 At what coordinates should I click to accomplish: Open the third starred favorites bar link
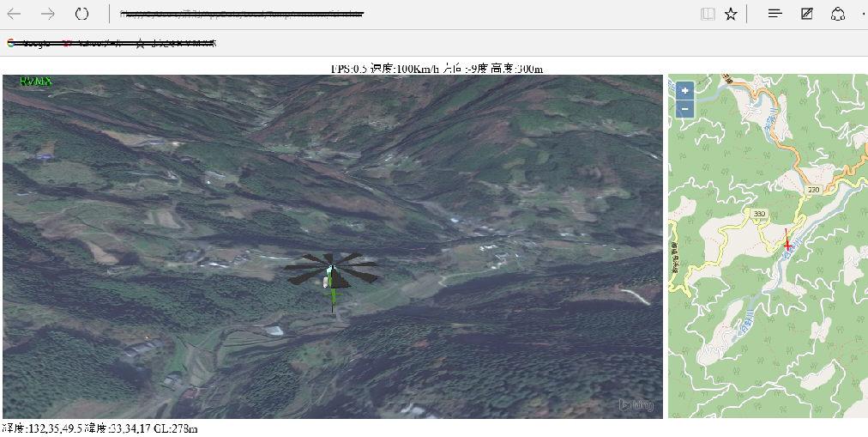click(x=176, y=43)
